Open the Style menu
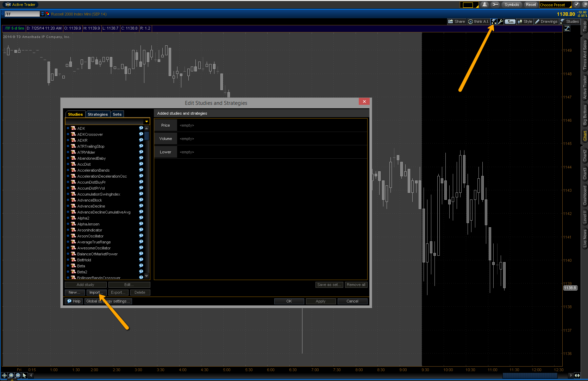 click(525, 21)
